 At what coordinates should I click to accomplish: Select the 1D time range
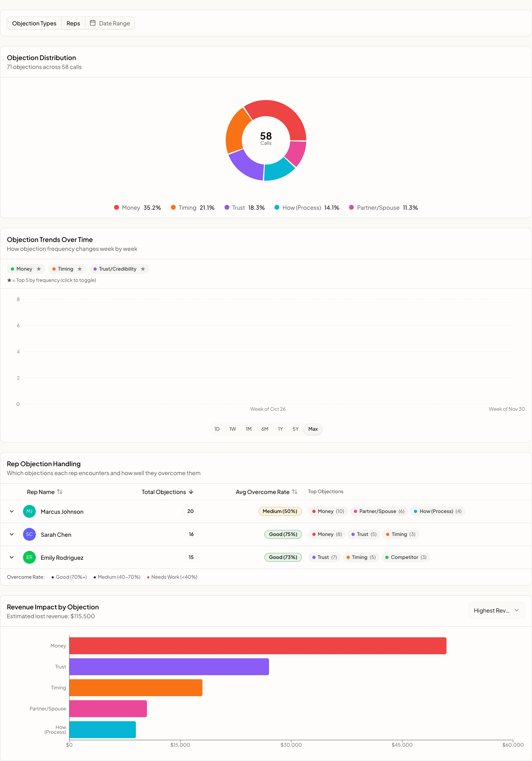pyautogui.click(x=217, y=429)
